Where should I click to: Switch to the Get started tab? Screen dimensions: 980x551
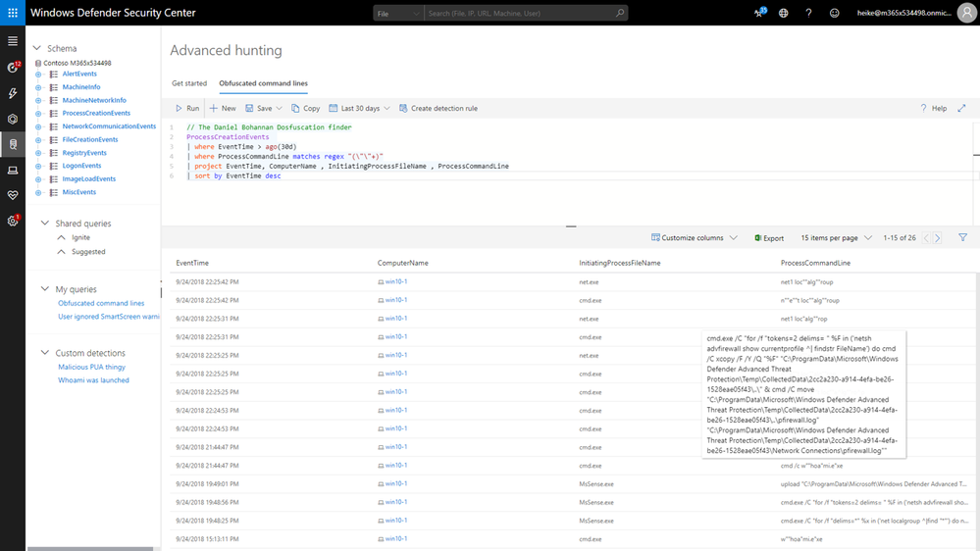[x=189, y=83]
